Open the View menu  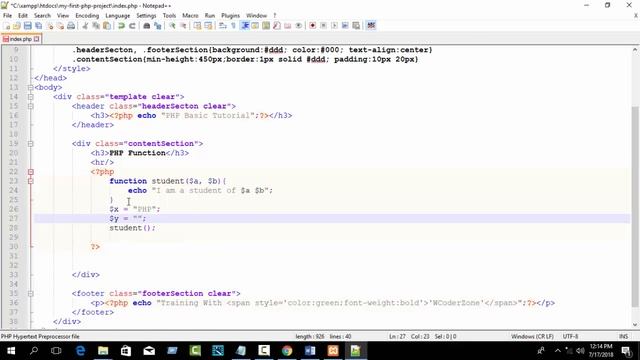click(x=63, y=16)
